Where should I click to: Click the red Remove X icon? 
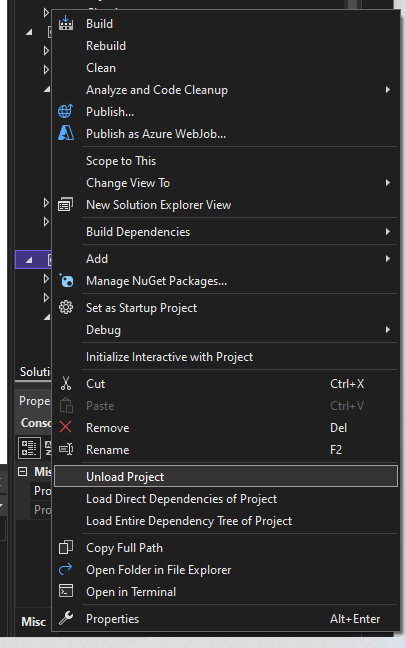(x=66, y=427)
